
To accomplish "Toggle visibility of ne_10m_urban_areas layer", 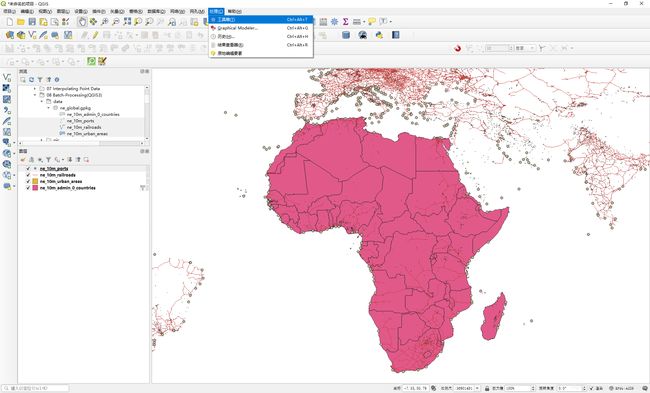I will (28, 182).
